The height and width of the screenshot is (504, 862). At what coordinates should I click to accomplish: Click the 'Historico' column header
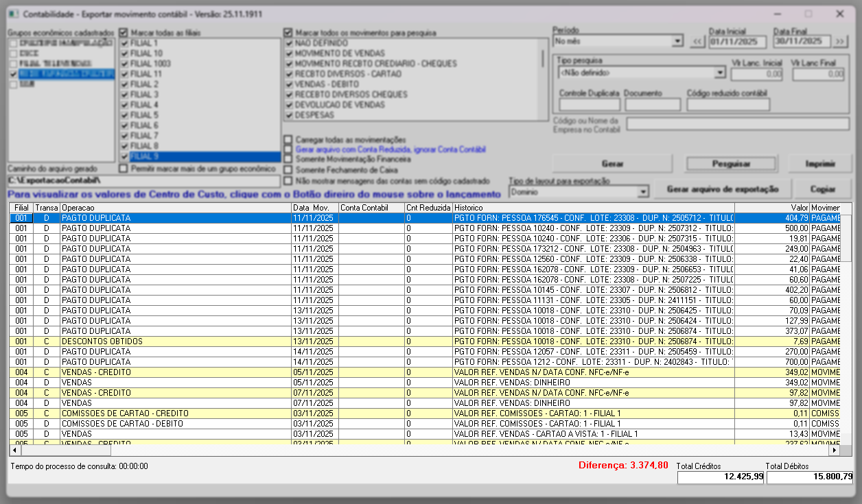[593, 207]
